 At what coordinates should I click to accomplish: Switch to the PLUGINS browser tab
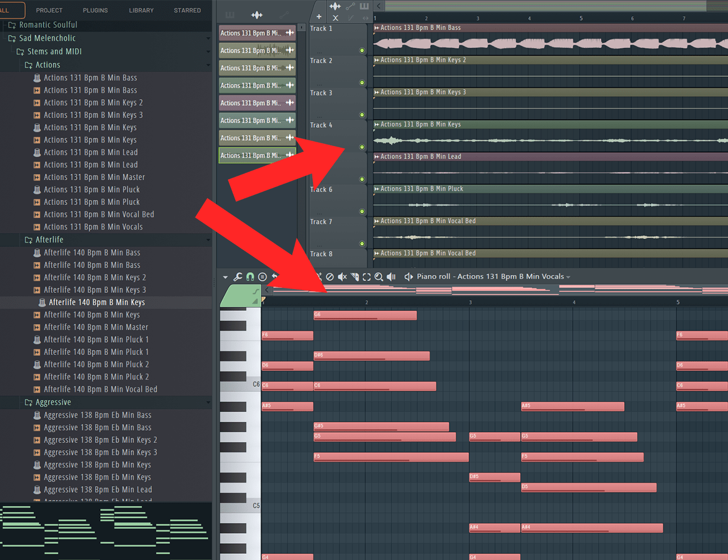pos(95,10)
